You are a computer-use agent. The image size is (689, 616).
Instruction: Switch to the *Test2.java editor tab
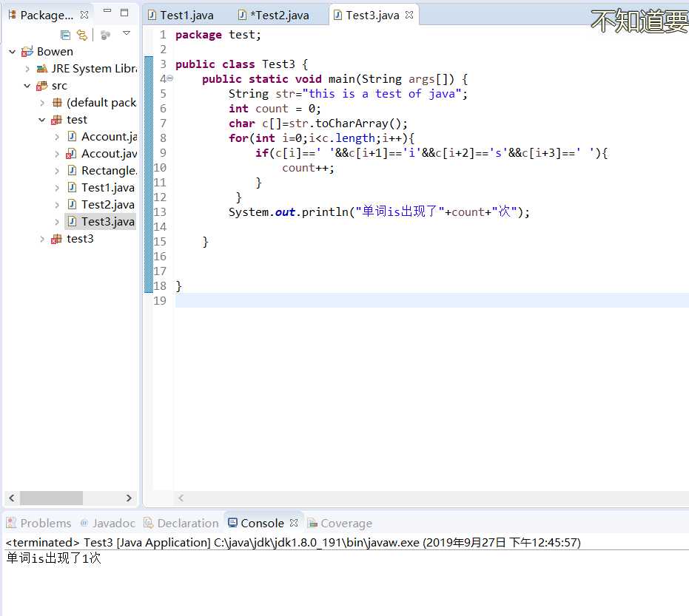(278, 15)
